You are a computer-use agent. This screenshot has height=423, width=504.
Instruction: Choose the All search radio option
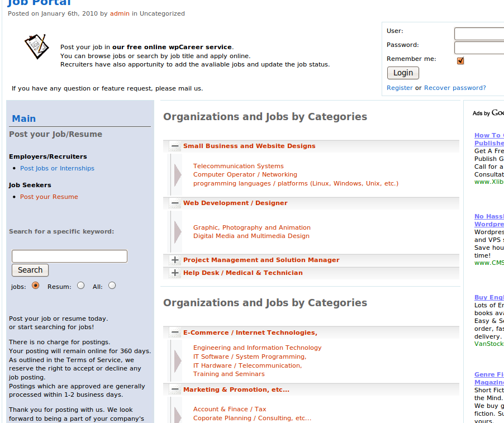pos(112,286)
